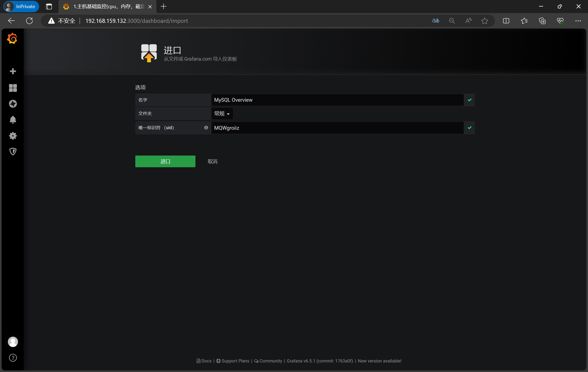Open a new browser tab
588x372 pixels.
click(x=164, y=7)
